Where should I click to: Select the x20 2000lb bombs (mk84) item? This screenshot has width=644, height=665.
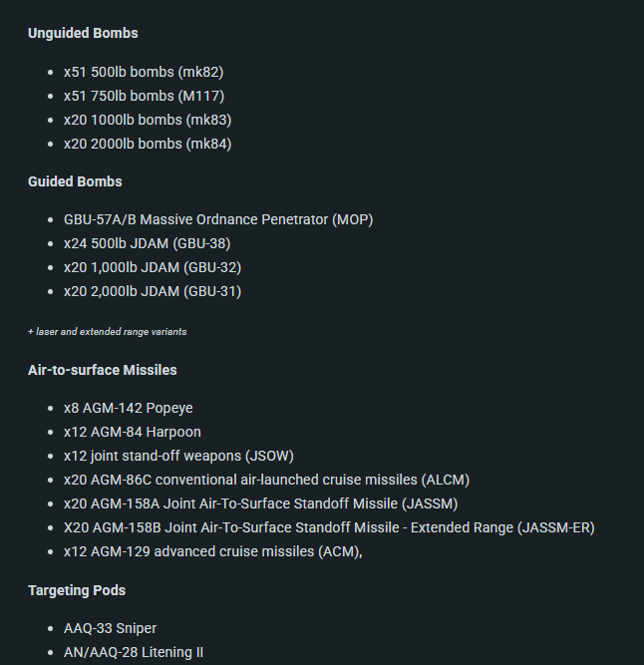148,144
